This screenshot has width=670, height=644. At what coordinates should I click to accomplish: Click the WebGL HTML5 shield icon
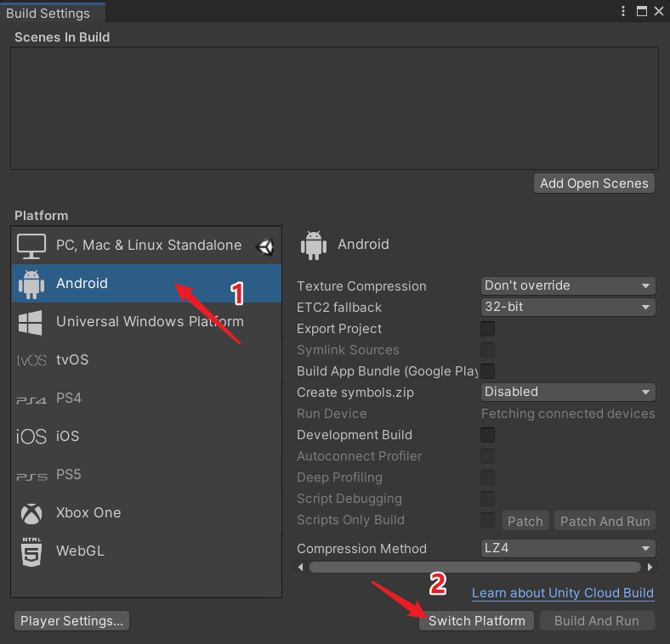pyautogui.click(x=31, y=551)
